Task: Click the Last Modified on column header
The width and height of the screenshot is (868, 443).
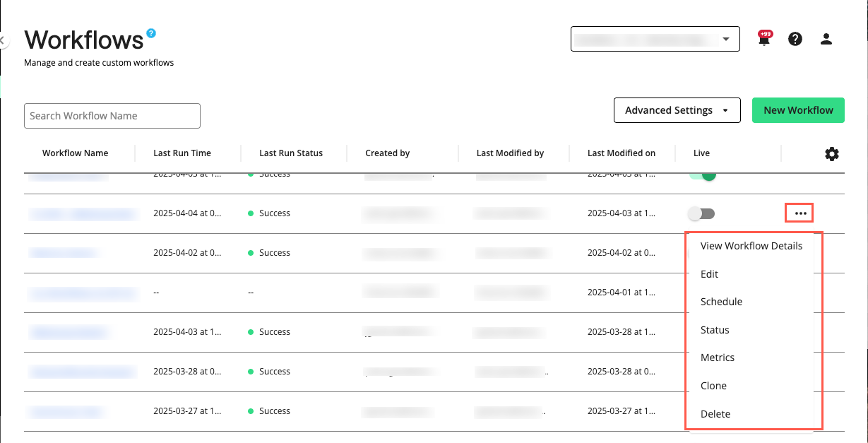Action: point(622,153)
